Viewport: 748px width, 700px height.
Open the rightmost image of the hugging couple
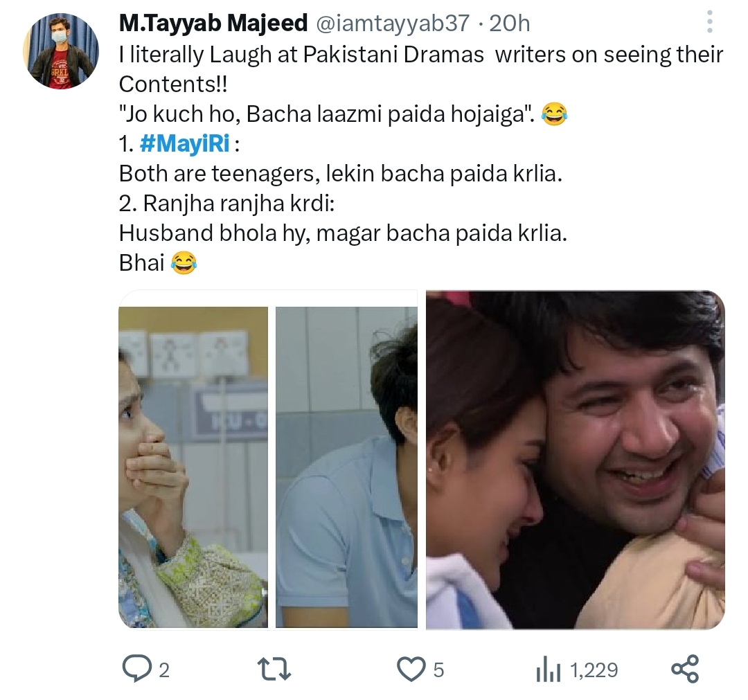575,460
